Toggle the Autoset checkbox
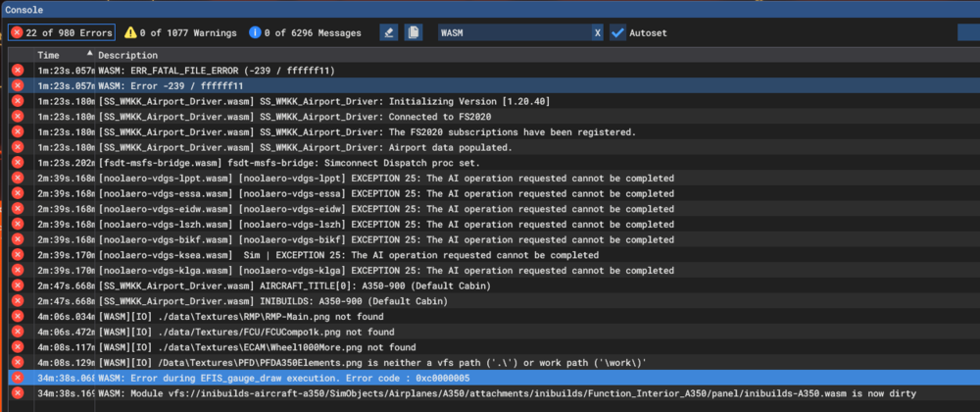The height and width of the screenshot is (412, 980). [617, 32]
